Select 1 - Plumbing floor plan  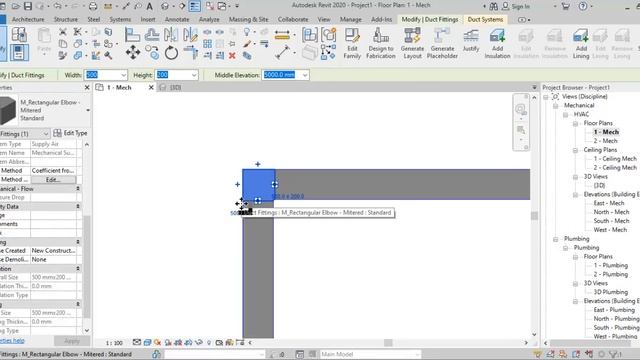pos(611,266)
